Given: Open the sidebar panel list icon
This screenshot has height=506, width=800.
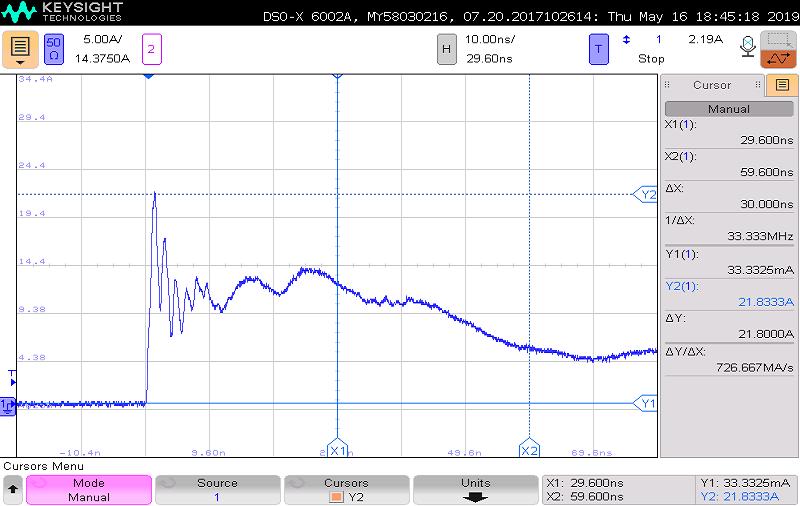Looking at the screenshot, I should click(782, 85).
